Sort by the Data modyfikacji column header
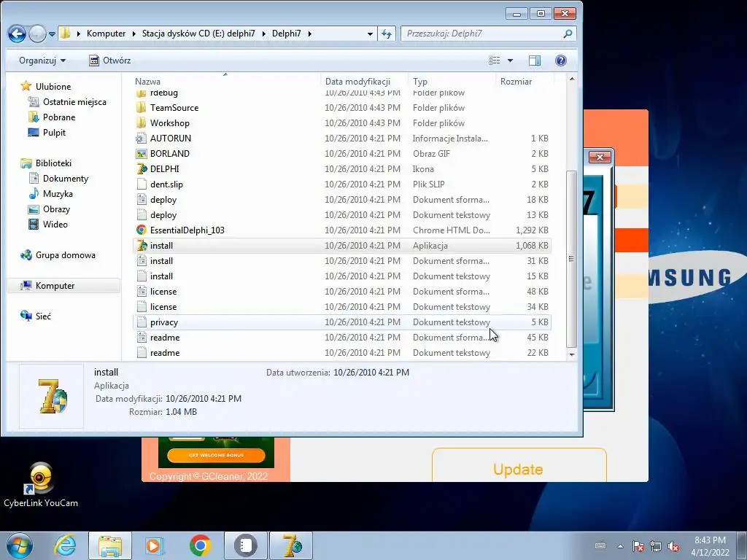747x560 pixels. 365,82
